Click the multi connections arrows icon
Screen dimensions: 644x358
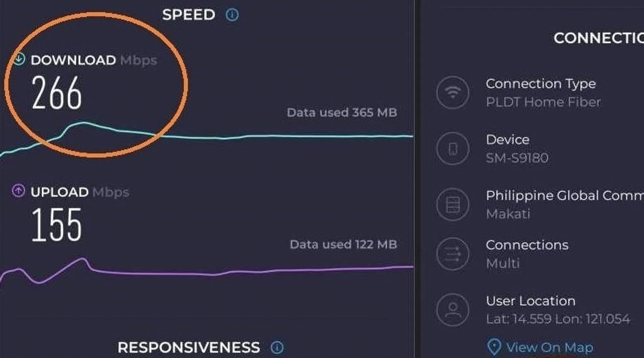click(453, 254)
